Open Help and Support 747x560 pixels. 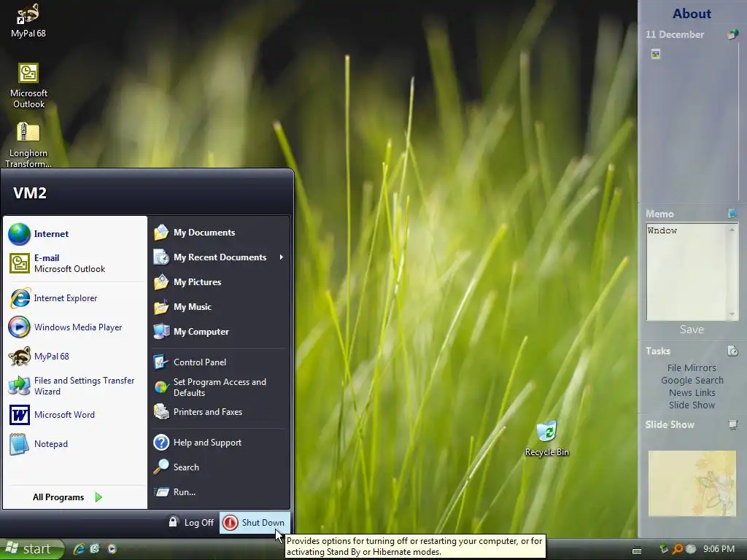tap(220, 443)
